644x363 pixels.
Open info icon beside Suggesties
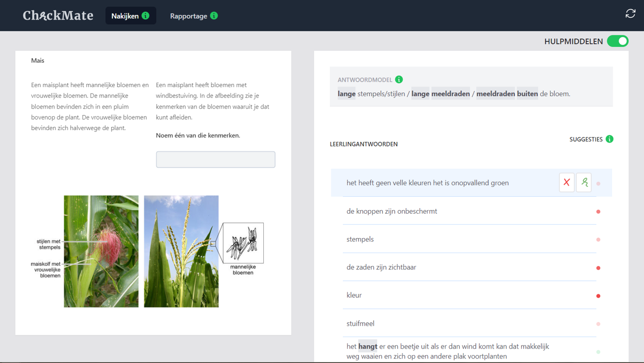(x=609, y=139)
